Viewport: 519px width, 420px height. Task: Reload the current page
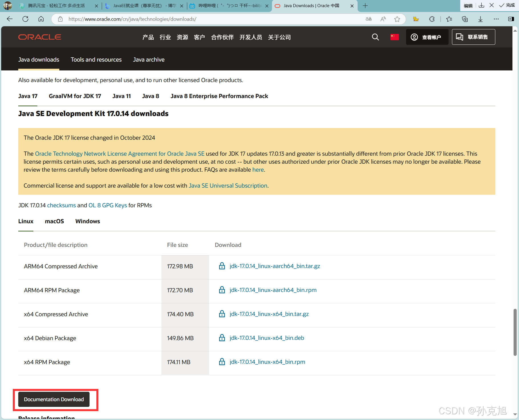click(x=25, y=19)
